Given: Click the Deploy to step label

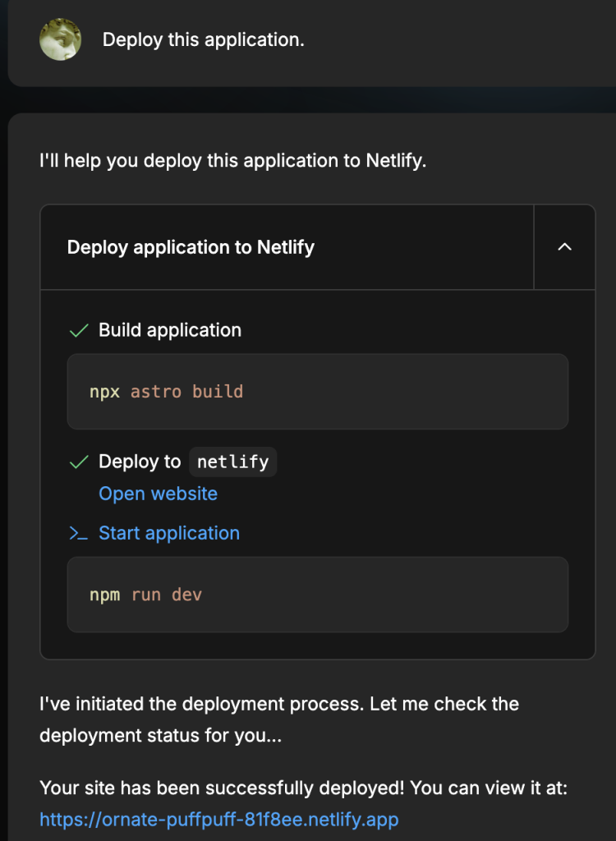Looking at the screenshot, I should [x=140, y=462].
